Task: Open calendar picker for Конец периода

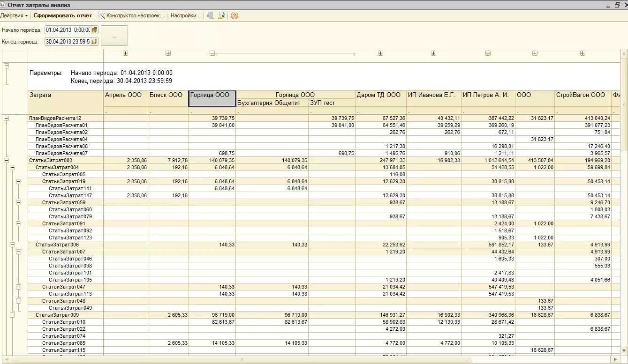Action: 95,41
